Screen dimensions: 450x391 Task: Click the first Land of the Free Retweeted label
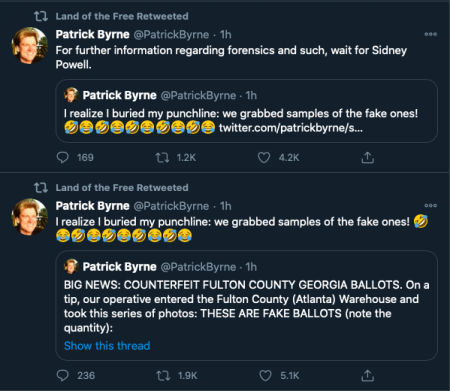tap(122, 16)
